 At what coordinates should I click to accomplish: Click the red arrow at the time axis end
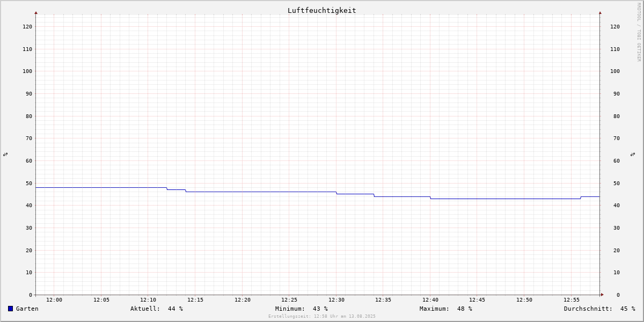tap(602, 295)
